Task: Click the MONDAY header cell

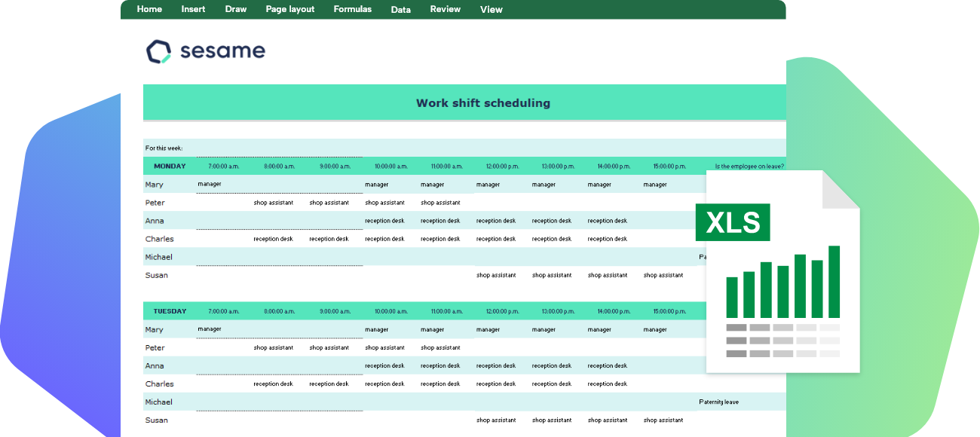Action: 170,166
